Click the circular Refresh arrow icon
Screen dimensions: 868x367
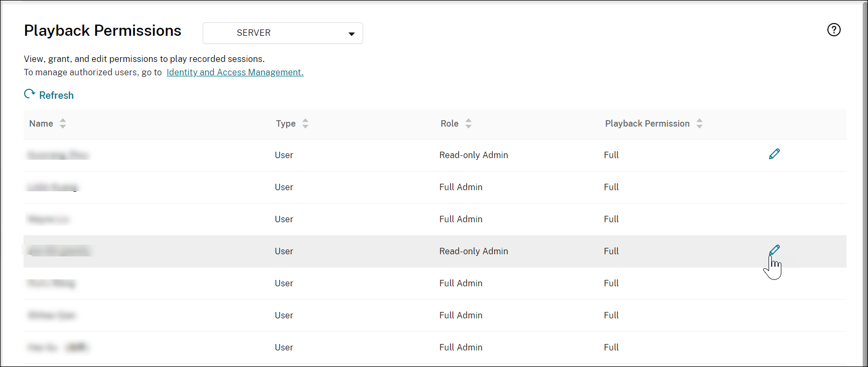pos(29,95)
